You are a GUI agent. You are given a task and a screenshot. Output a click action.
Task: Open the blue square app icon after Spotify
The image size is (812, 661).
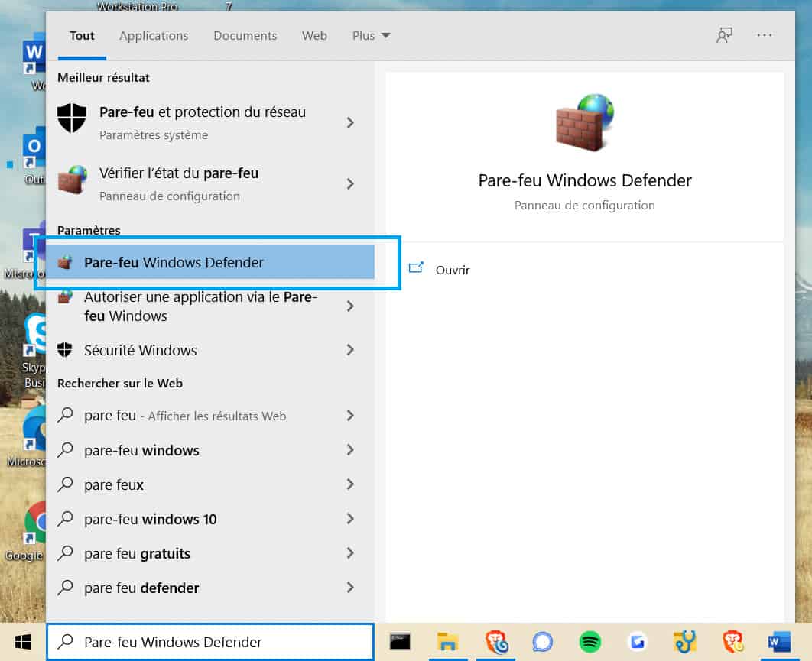pyautogui.click(x=638, y=643)
